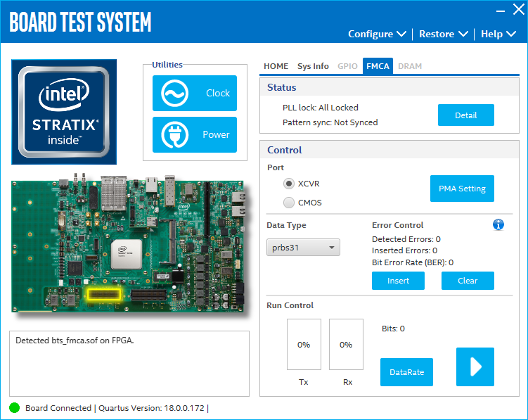Open the prbs31 data type dropdown
The height and width of the screenshot is (420, 528).
(303, 248)
